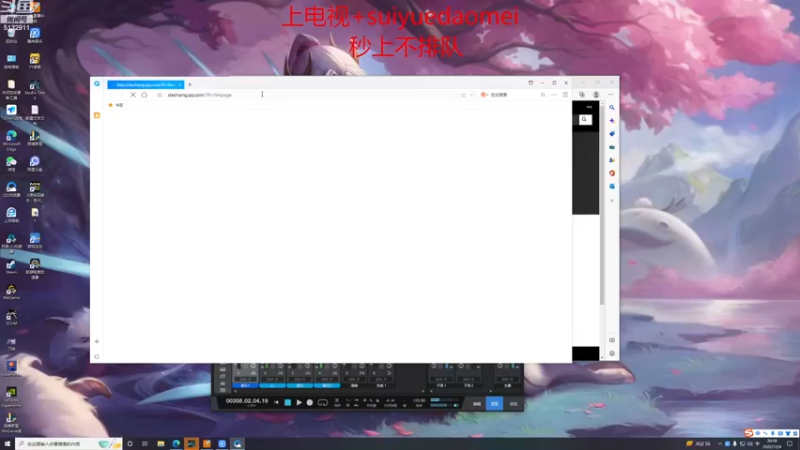Start playback in the DAW transport
800x450 pixels.
pyautogui.click(x=299, y=403)
